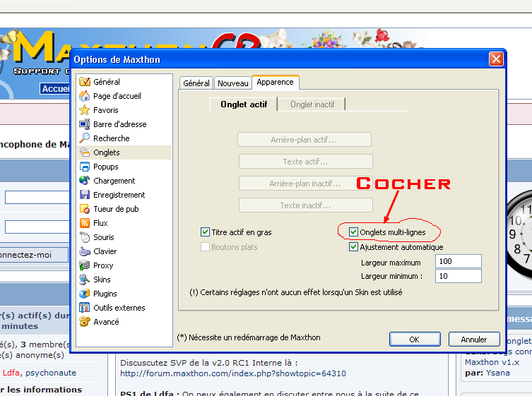Open the Ldfa member link
The image size is (532, 396).
[x=11, y=373]
